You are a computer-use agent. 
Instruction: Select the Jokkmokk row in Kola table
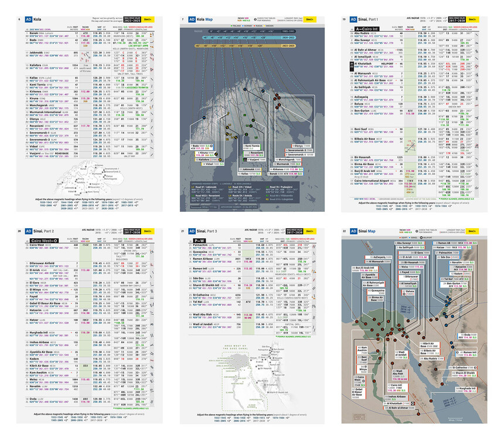click(89, 56)
